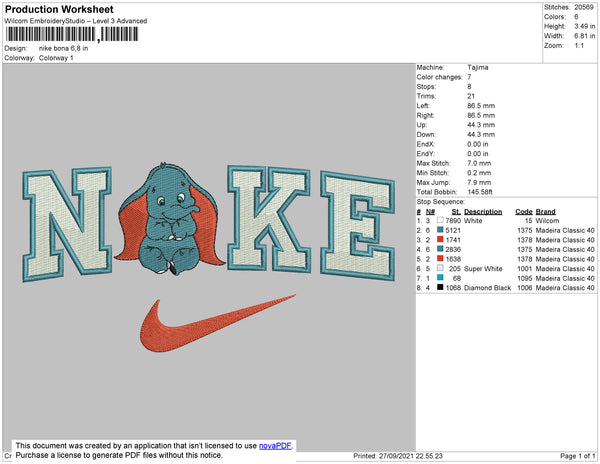The image size is (600, 464).
Task: Click the 'Code' column header
Action: click(x=524, y=212)
